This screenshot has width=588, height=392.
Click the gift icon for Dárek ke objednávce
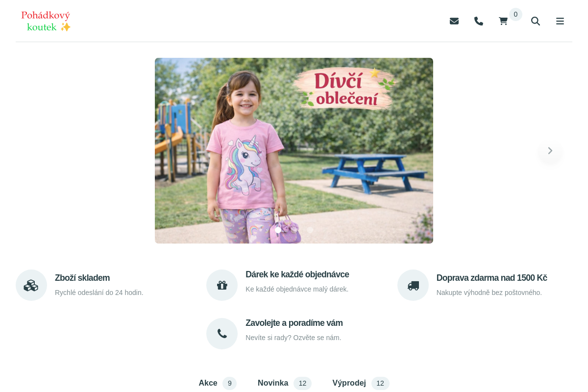coord(222,285)
